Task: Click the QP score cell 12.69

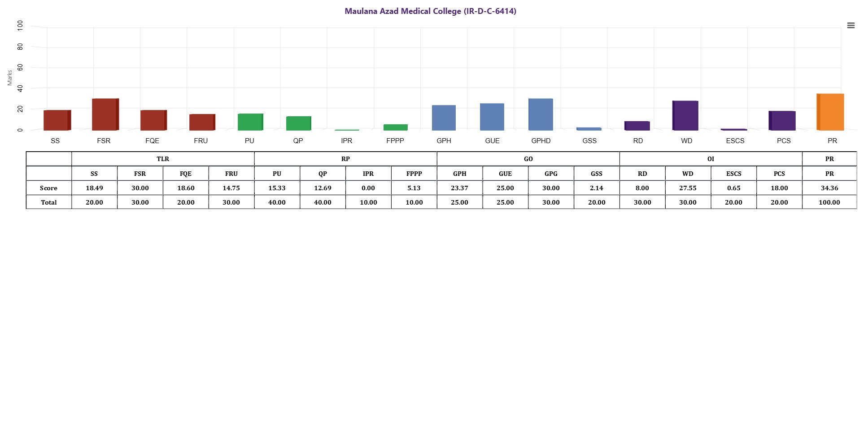Action: (323, 188)
